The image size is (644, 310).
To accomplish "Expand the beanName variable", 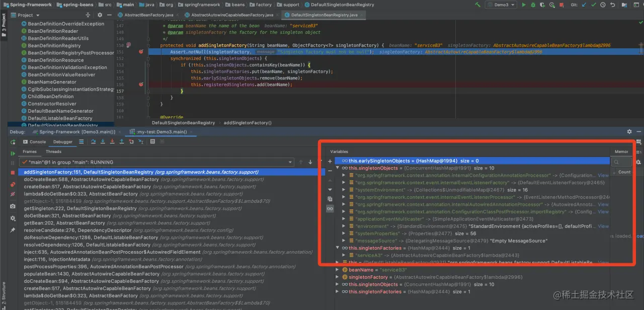I will pos(338,270).
